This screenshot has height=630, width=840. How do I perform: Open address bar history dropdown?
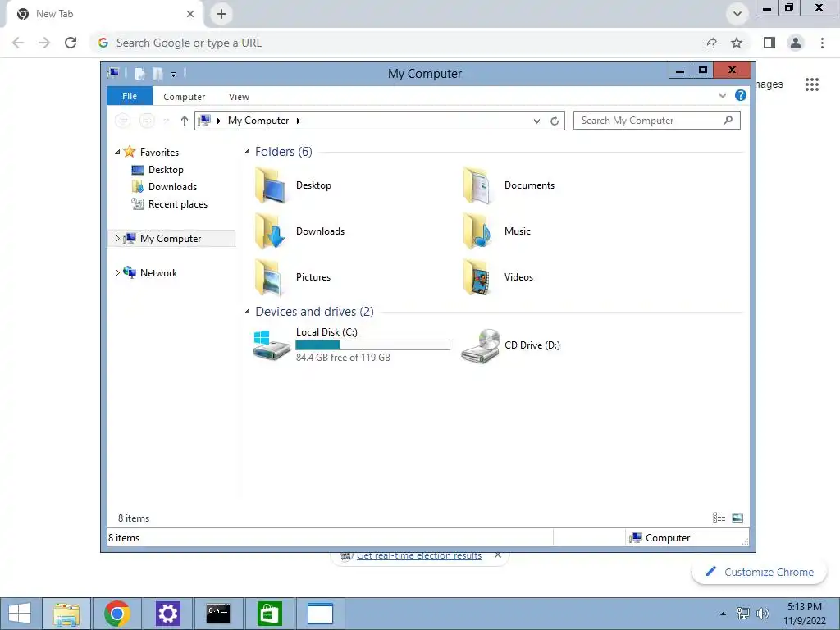point(536,121)
